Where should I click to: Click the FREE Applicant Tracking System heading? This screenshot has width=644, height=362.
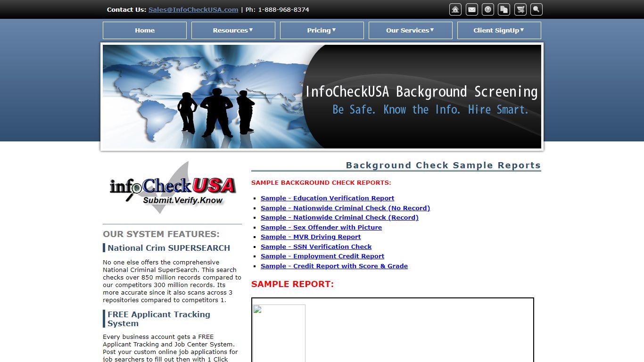point(159,319)
